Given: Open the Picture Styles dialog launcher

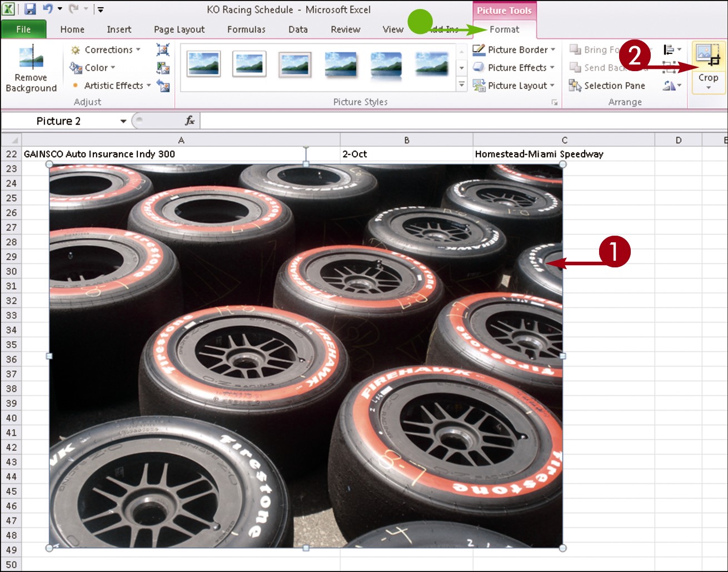Looking at the screenshot, I should tap(554, 102).
